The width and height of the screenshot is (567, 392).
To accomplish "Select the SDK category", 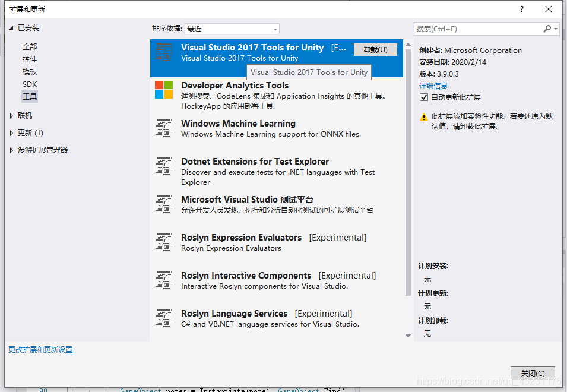I will tap(30, 84).
